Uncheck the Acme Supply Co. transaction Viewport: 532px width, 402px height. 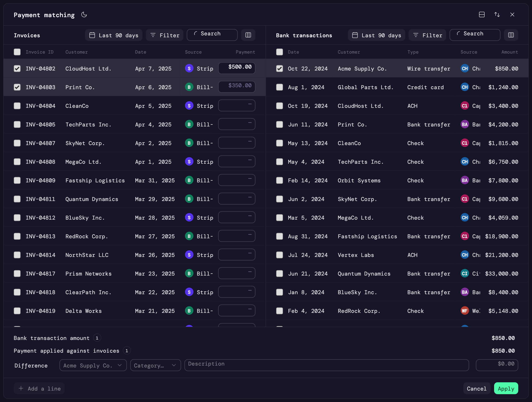click(280, 69)
